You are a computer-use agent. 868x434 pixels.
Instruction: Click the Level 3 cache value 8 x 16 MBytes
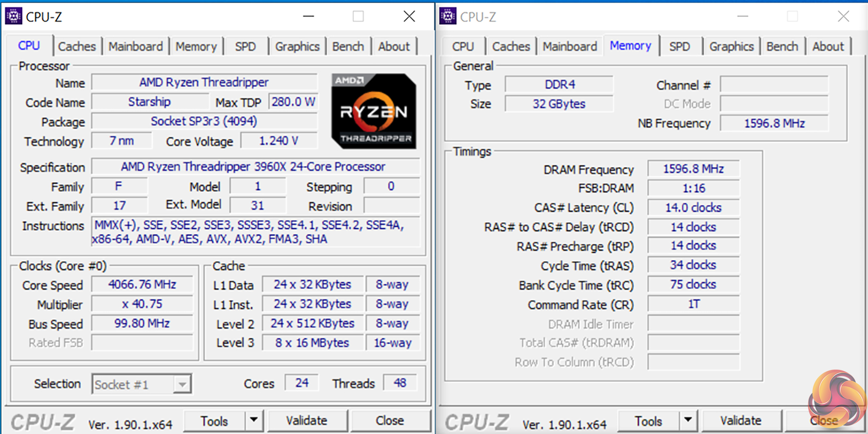[313, 343]
